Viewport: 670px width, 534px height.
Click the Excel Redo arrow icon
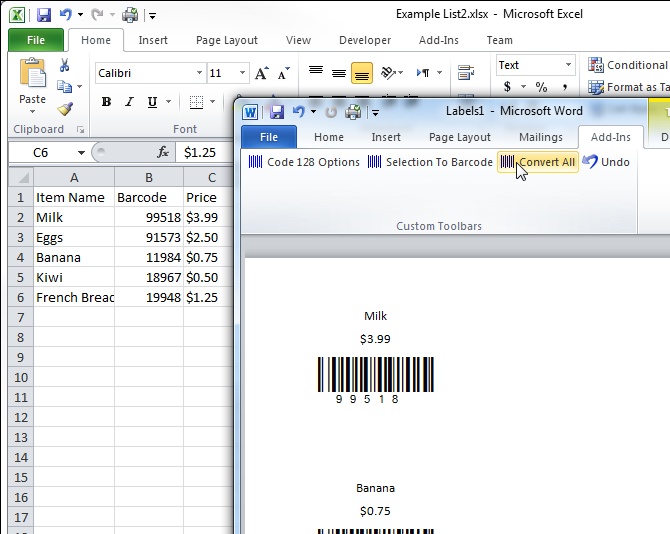tap(97, 15)
